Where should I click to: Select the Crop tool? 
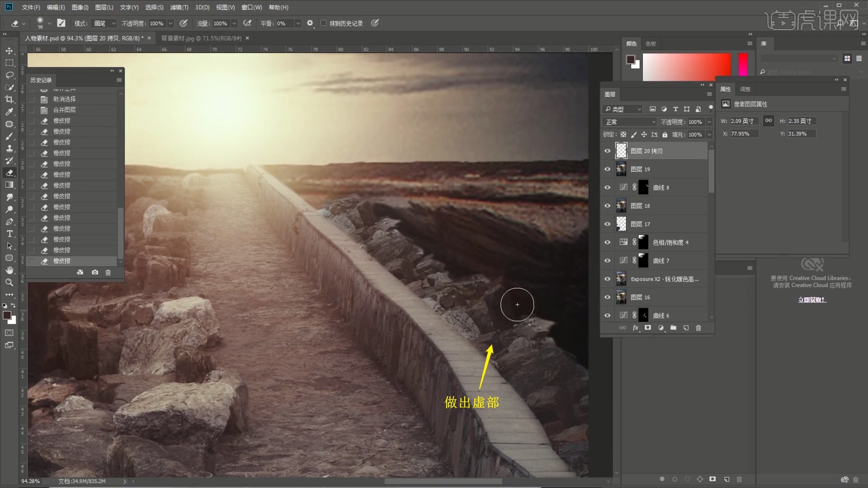(x=9, y=99)
